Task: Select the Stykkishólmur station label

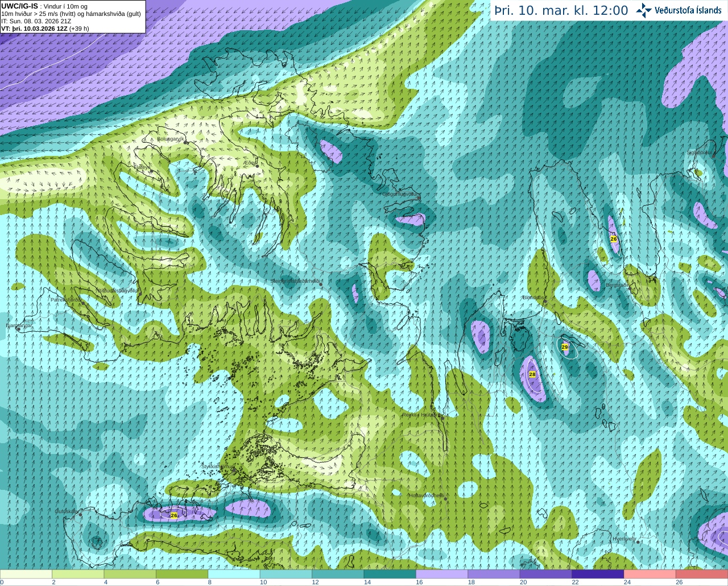Action: [218, 467]
